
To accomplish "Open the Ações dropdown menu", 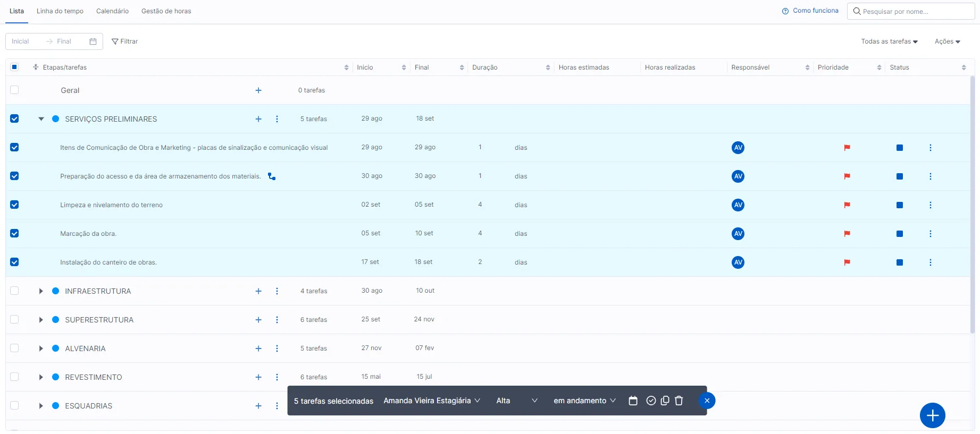I will 948,41.
